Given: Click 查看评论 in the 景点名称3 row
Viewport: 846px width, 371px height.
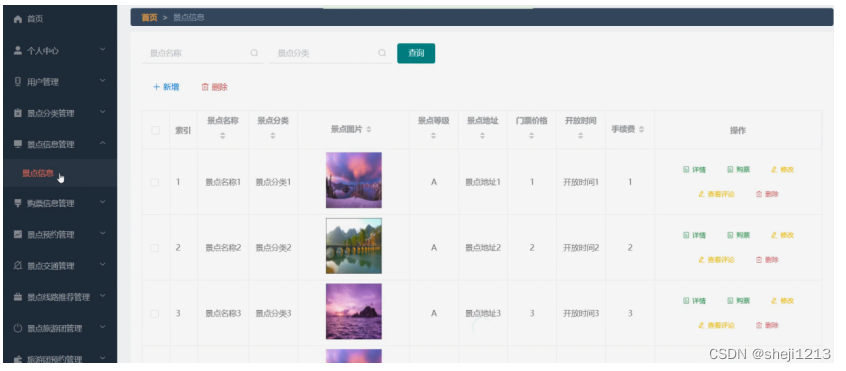Looking at the screenshot, I should click(717, 326).
